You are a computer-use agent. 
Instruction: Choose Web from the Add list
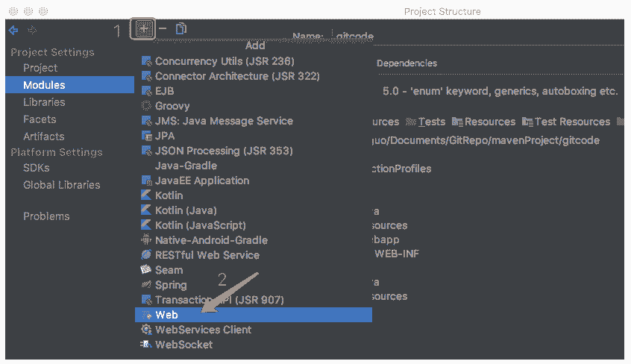(166, 315)
